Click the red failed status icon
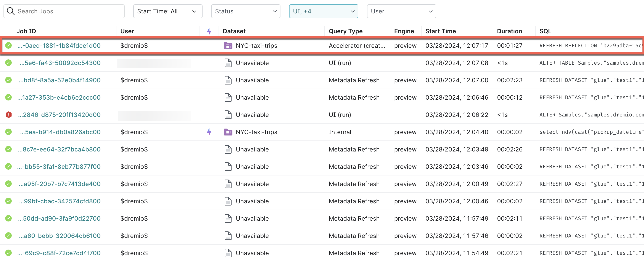Viewport: 644px width, 258px height. coord(8,115)
